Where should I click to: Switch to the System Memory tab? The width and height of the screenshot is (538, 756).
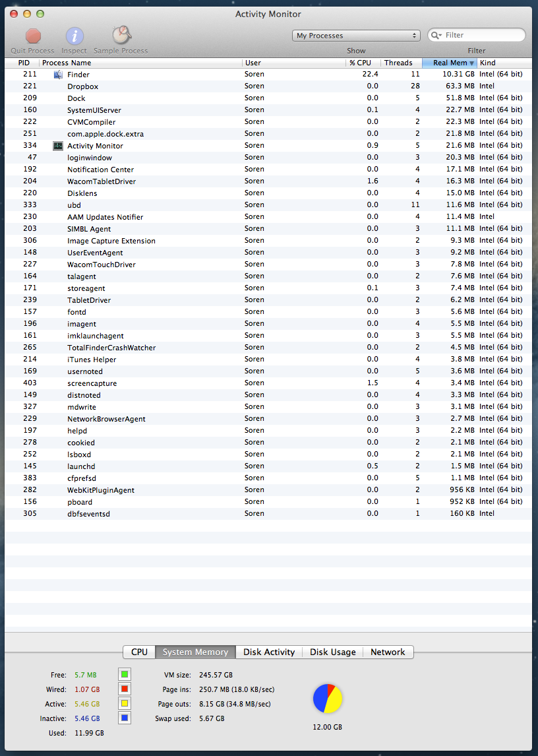[195, 652]
